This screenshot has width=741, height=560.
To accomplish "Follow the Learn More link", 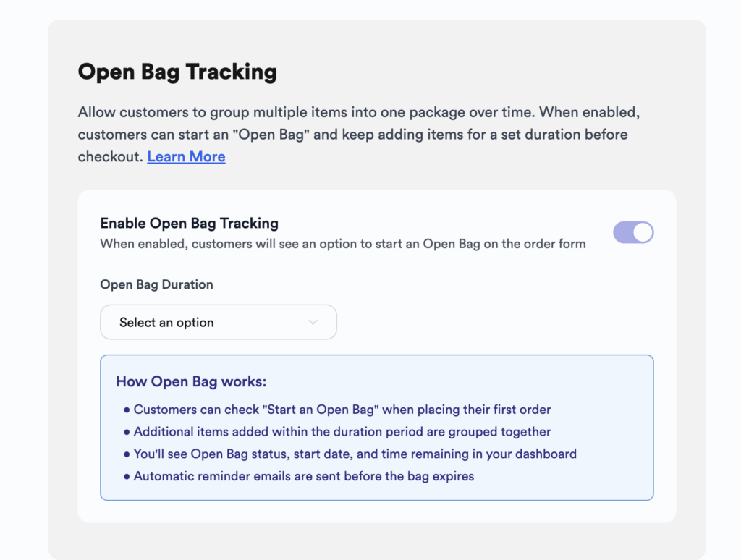I will (186, 156).
